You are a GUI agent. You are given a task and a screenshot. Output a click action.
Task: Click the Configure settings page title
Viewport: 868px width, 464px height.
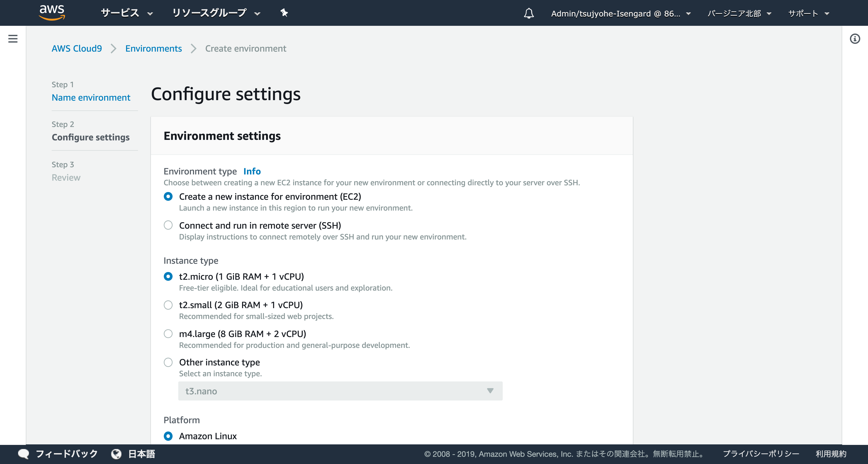pos(226,94)
